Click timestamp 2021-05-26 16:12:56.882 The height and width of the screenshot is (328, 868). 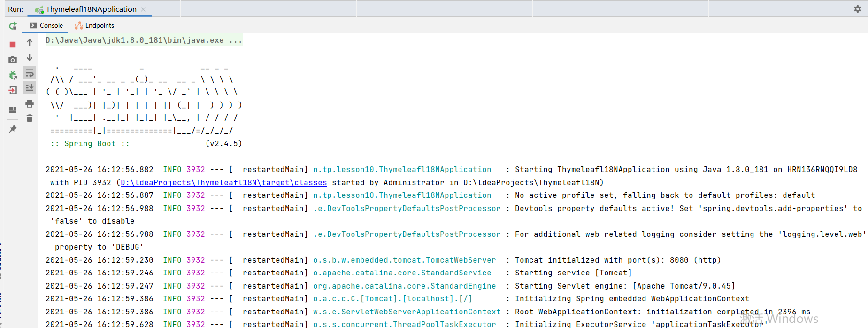point(100,170)
